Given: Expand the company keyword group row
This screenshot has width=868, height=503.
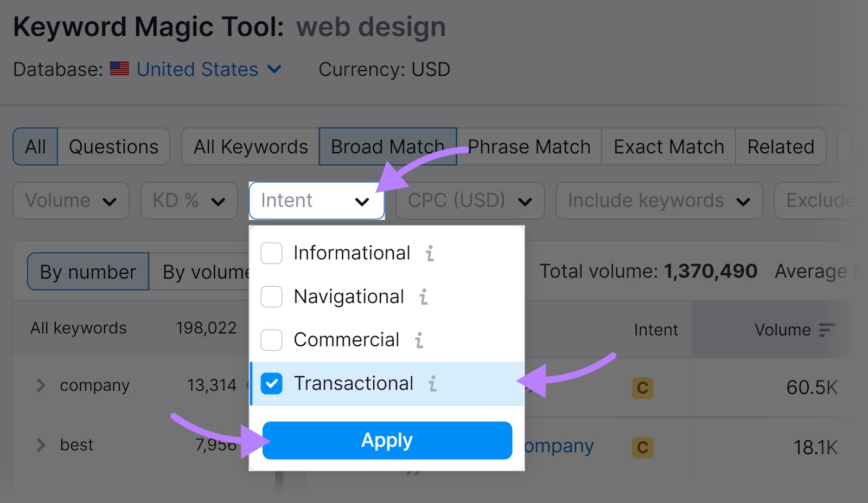Looking at the screenshot, I should [x=40, y=385].
